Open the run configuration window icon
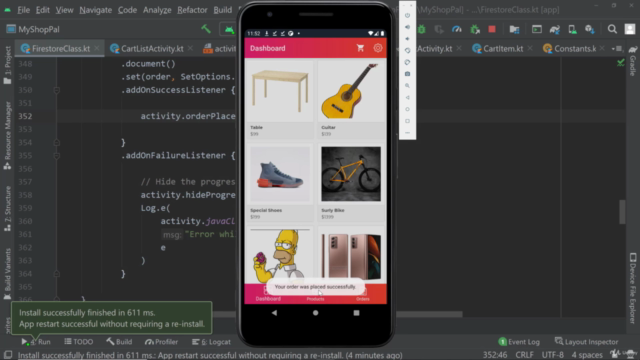 pyautogui.click(x=537, y=29)
